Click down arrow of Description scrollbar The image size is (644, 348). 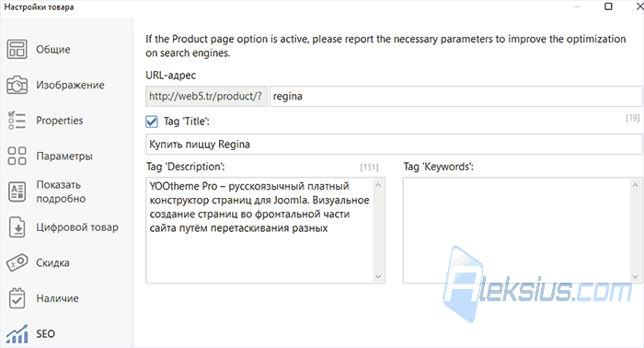(x=378, y=277)
